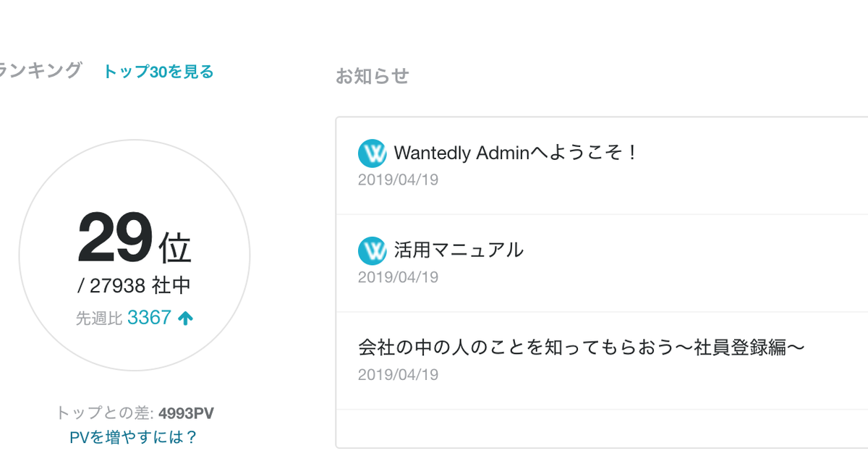Viewport: 868px width, 456px height.
Task: Open the 活用マニュアル notice
Action: pos(459,250)
